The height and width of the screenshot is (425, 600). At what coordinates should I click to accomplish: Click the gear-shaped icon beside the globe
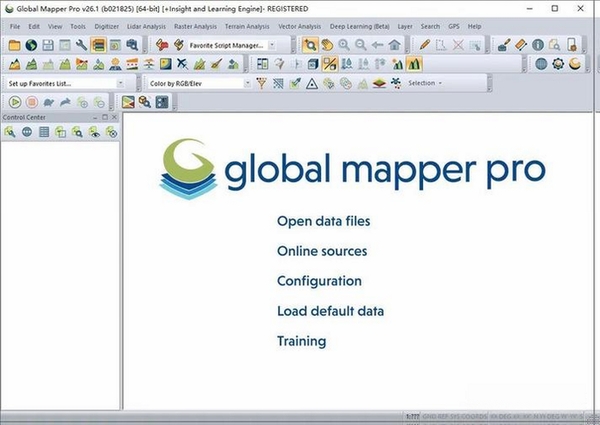[x=558, y=64]
